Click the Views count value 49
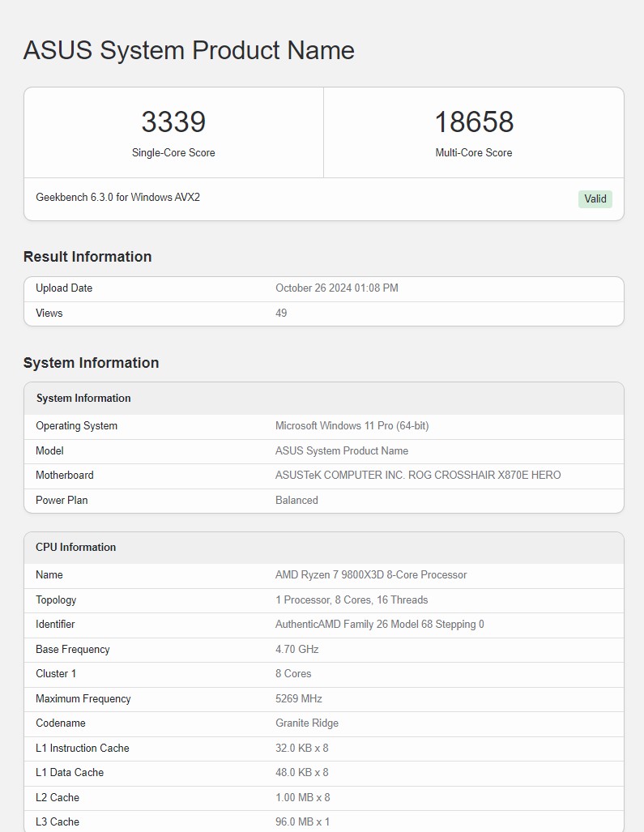Screen dimensions: 644x832 (281, 314)
